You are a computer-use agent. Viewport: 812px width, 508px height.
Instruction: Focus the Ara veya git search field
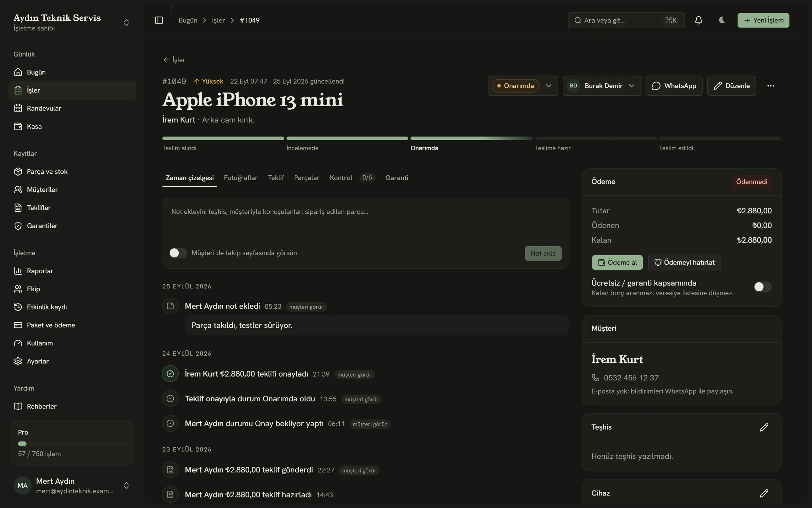tap(626, 20)
